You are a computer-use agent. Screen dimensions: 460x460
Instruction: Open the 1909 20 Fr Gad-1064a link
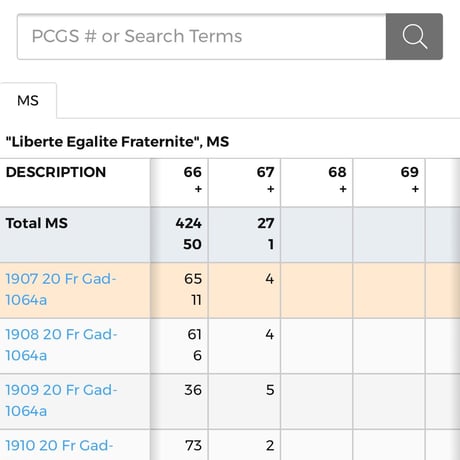coord(61,401)
